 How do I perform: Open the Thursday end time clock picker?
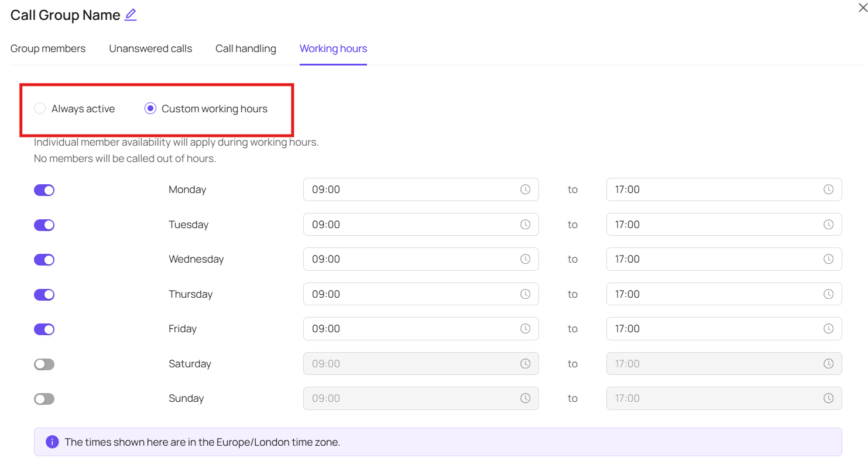pyautogui.click(x=829, y=294)
